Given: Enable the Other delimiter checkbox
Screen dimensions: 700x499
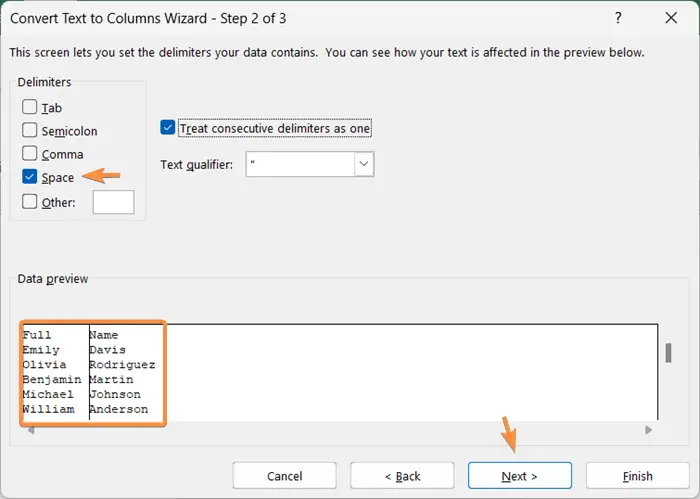Looking at the screenshot, I should [29, 202].
